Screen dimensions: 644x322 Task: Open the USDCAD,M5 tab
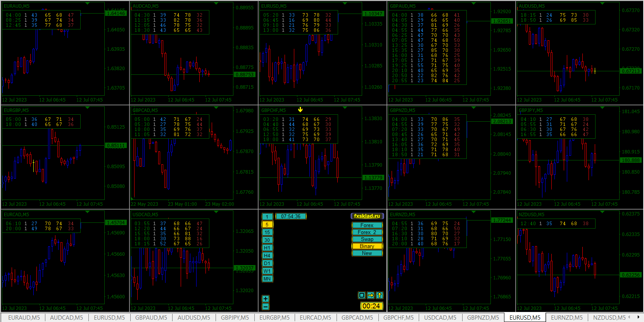point(440,318)
